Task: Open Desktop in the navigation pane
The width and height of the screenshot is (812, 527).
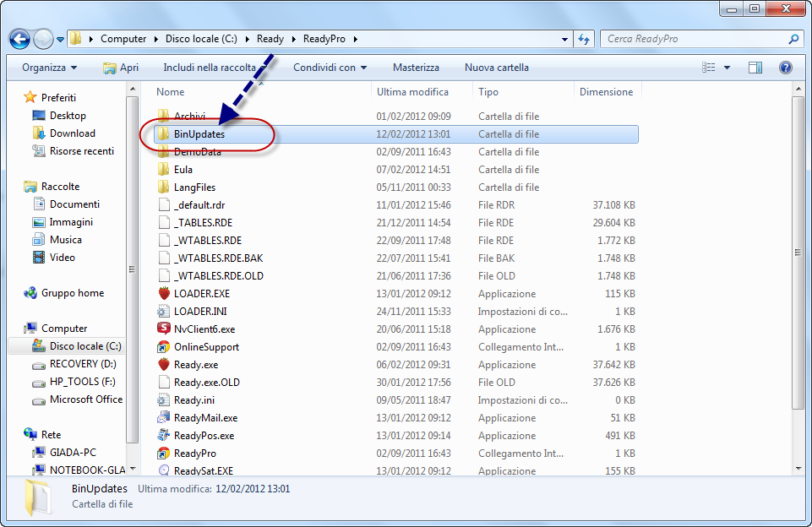Action: click(59, 116)
